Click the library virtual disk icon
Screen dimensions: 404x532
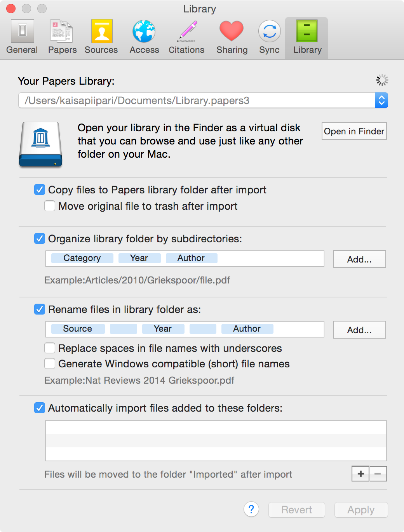click(40, 144)
